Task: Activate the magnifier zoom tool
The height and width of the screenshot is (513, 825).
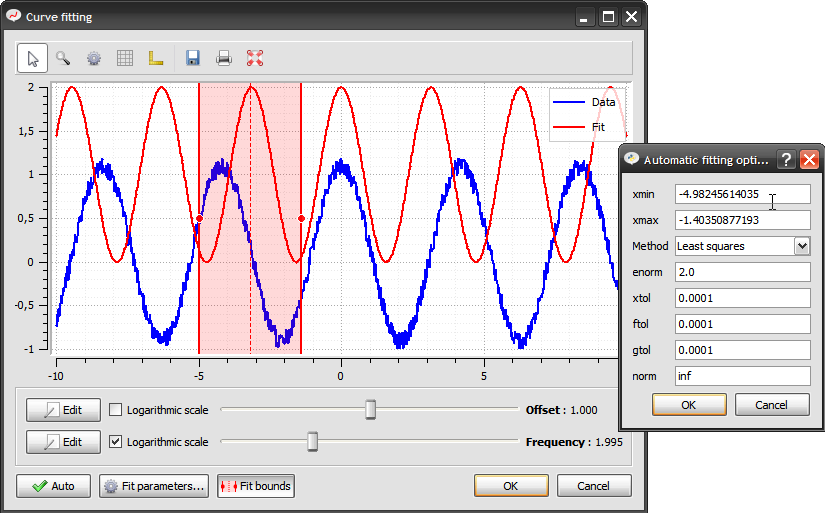Action: click(x=63, y=58)
